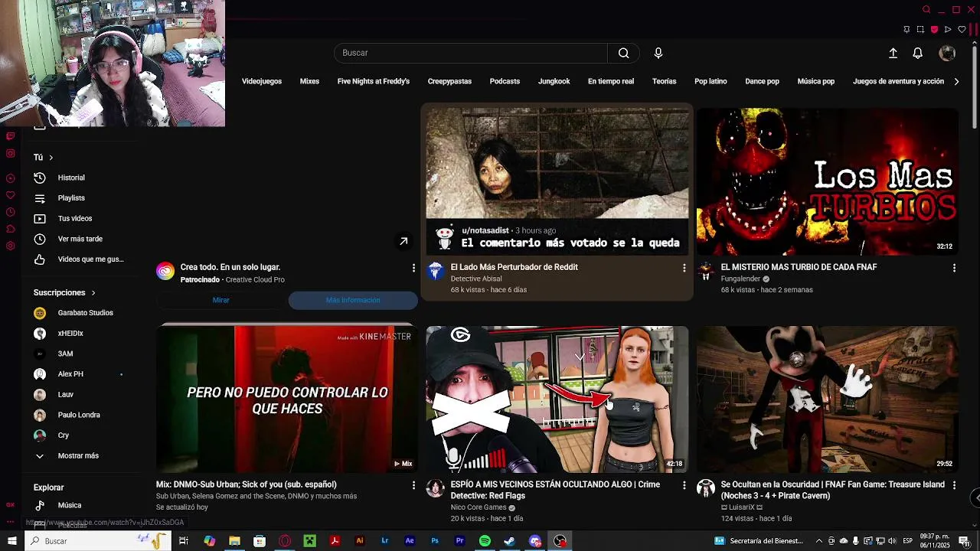The height and width of the screenshot is (551, 980).
Task: Open the Minecraft taskbar icon
Action: click(x=309, y=541)
